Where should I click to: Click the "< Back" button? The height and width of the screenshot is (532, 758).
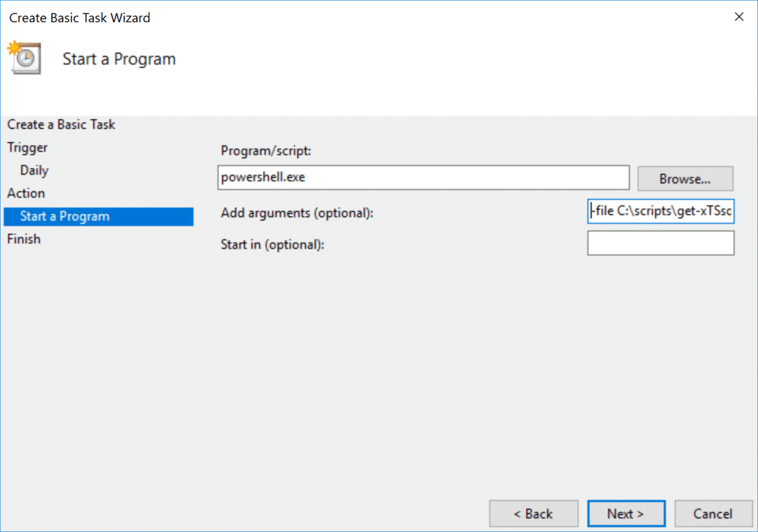[533, 513]
